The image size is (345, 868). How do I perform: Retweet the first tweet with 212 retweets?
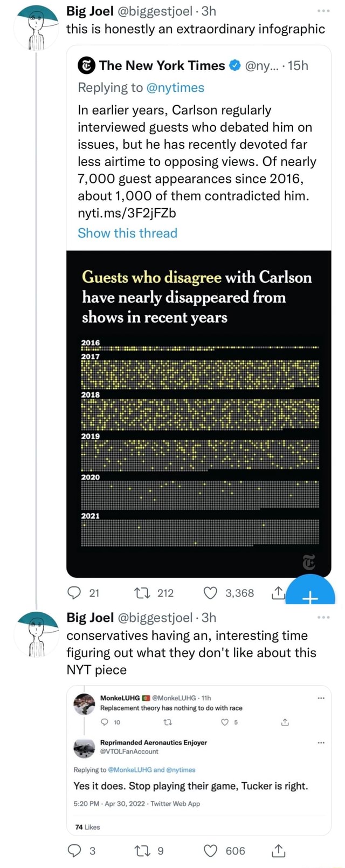(x=141, y=593)
